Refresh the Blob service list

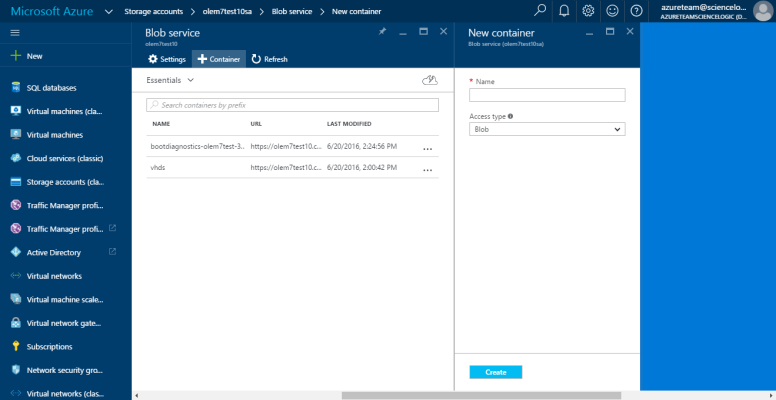[x=269, y=59]
